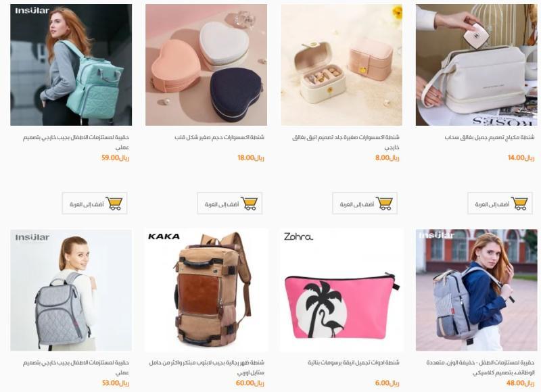Click the 53.00 riyal price label
The image size is (541, 392).
(x=115, y=383)
